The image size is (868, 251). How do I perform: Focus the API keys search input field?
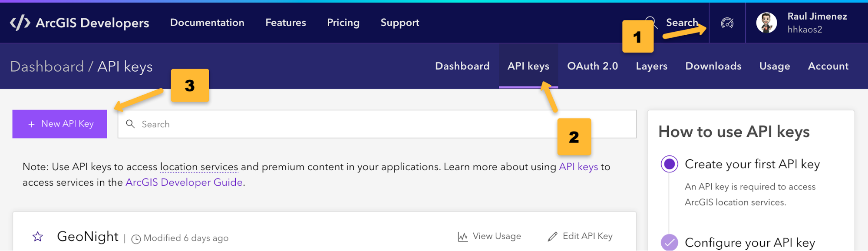point(339,124)
